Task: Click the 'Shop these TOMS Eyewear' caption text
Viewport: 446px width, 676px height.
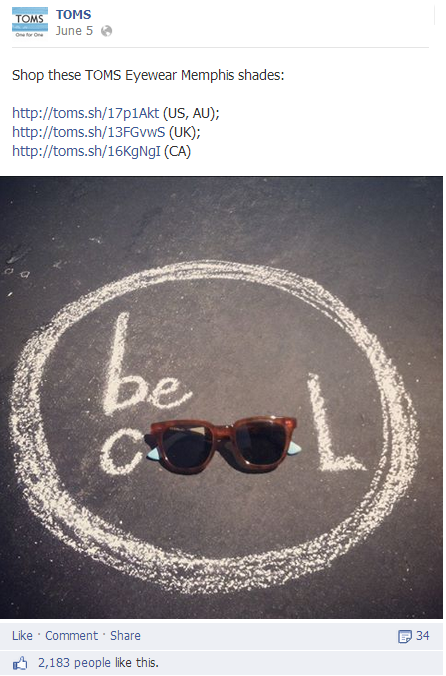Action: 148,75
